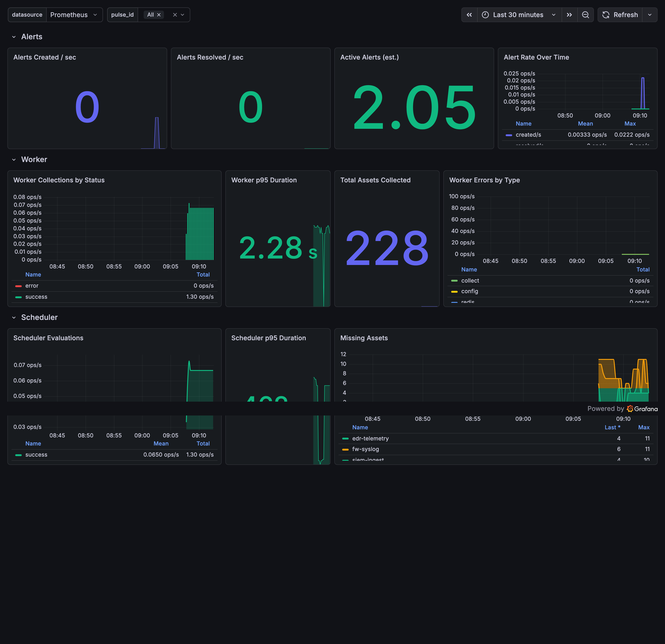The image size is (665, 644).
Task: Toggle success series in Scheduler Evaluations legend
Action: coord(36,455)
